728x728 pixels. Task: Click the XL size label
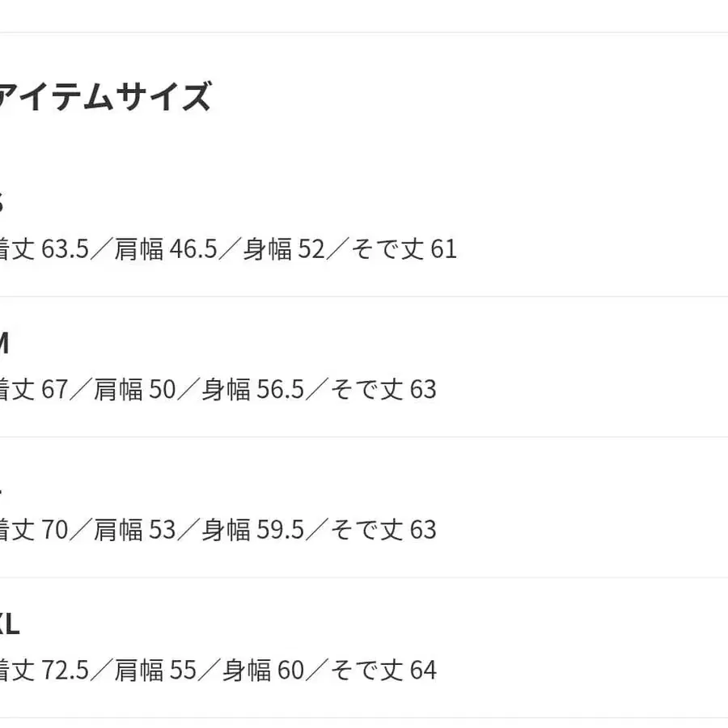[9, 624]
